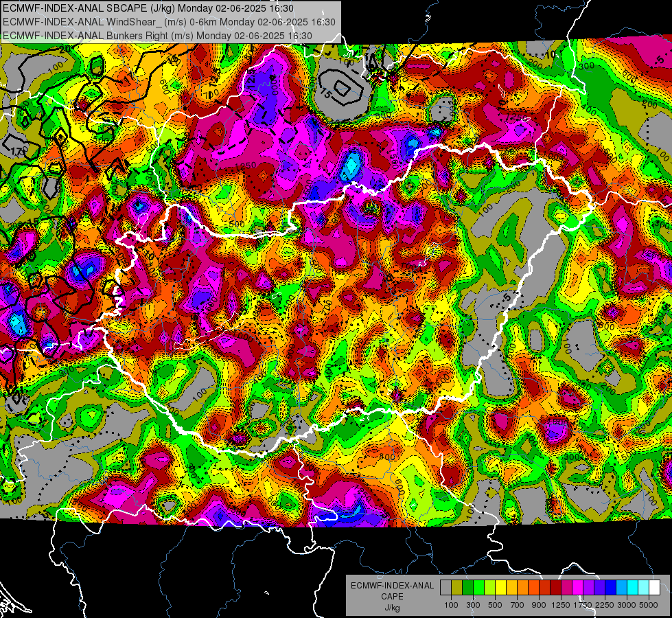
Task: Click the legend value 1250
Action: pyautogui.click(x=561, y=605)
